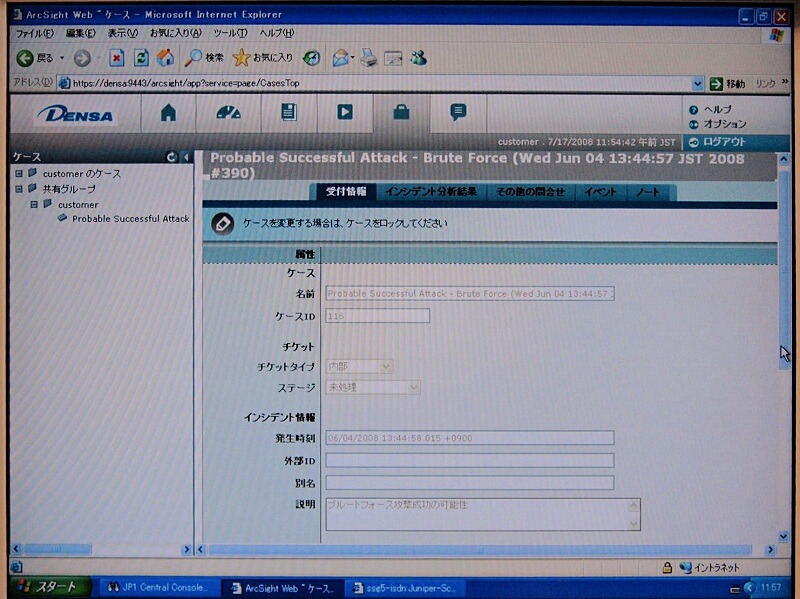Screen dimensions: 800x599
Task: Open the Back button history dropdown arrow
Action: (62, 58)
